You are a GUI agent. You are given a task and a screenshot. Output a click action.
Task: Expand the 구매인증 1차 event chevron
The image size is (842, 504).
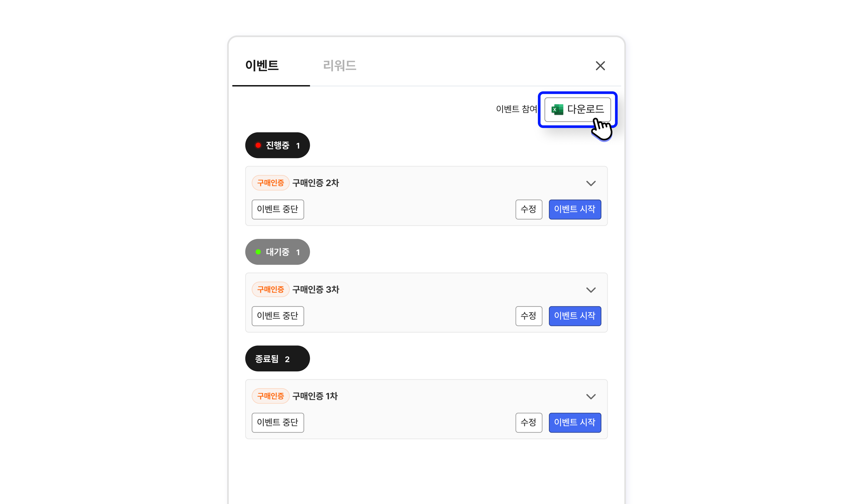click(x=591, y=396)
